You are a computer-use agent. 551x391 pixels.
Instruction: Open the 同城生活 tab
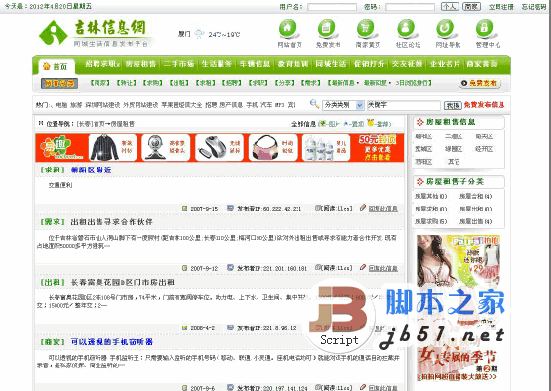pos(331,64)
